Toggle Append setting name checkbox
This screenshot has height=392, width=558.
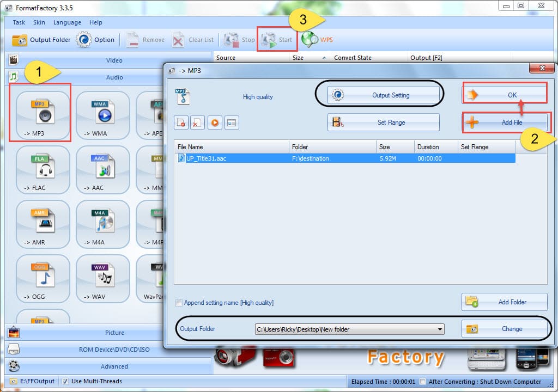pos(179,303)
